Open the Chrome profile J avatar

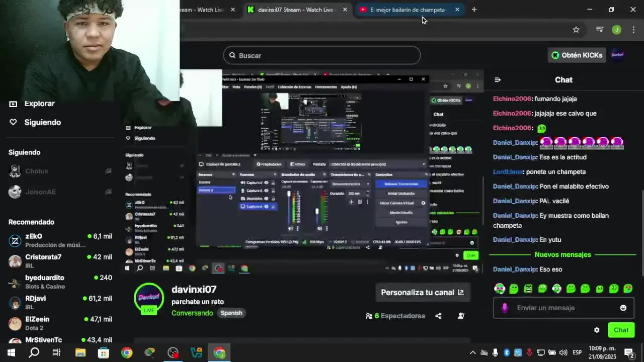coord(616,30)
